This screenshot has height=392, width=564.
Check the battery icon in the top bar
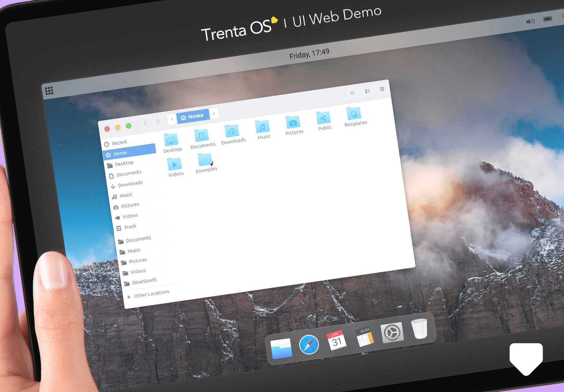pos(548,19)
